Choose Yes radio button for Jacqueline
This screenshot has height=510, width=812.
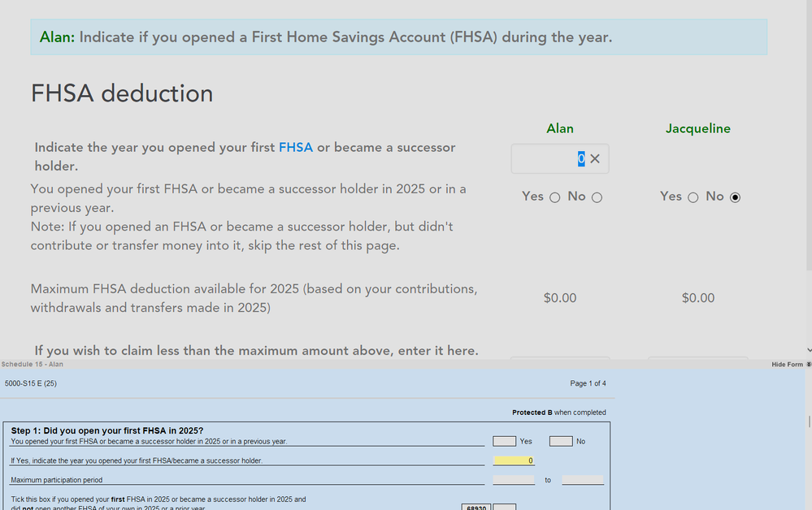[x=693, y=197]
